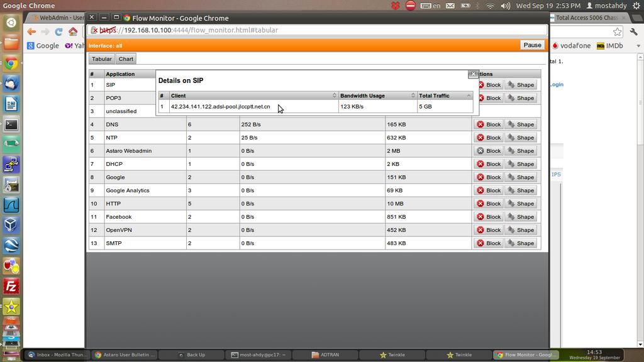Shape OpenVPN traffic
This screenshot has width=644, height=362.
tap(520, 230)
